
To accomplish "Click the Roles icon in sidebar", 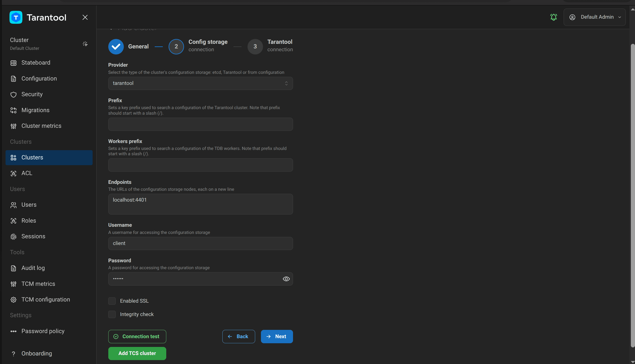I will pos(14,221).
